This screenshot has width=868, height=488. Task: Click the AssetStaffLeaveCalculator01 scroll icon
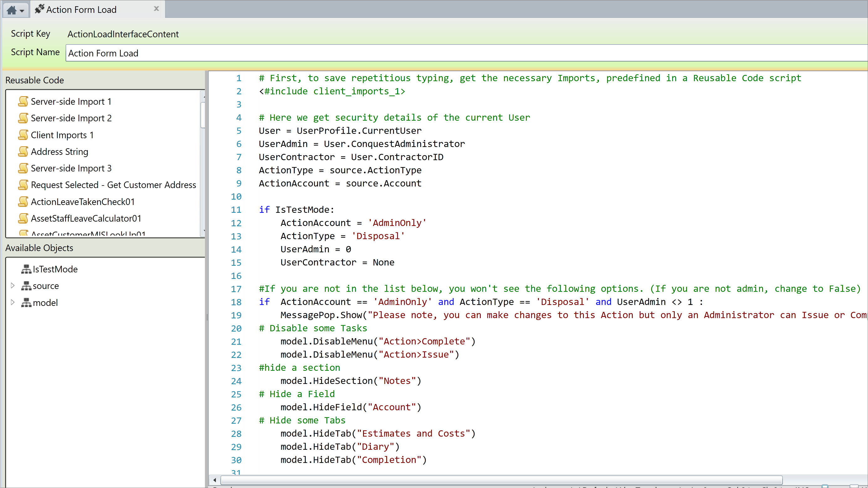tap(23, 218)
